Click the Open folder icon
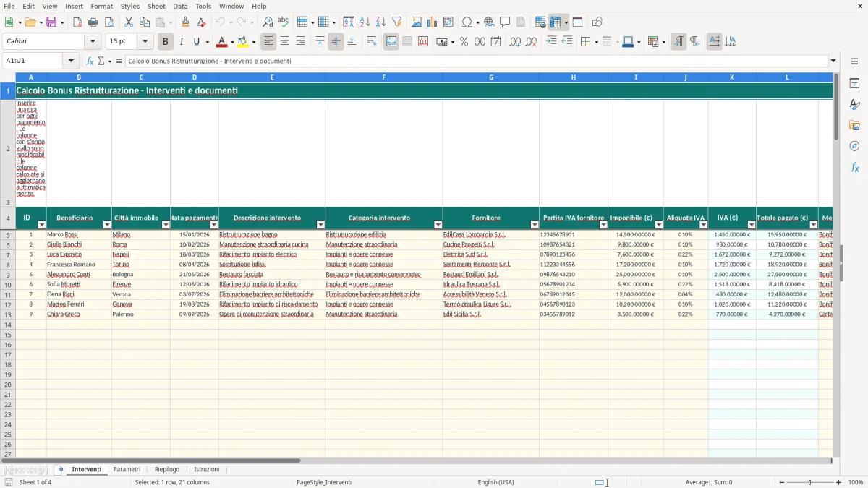Viewport: 868px width, 488px height. (30, 22)
